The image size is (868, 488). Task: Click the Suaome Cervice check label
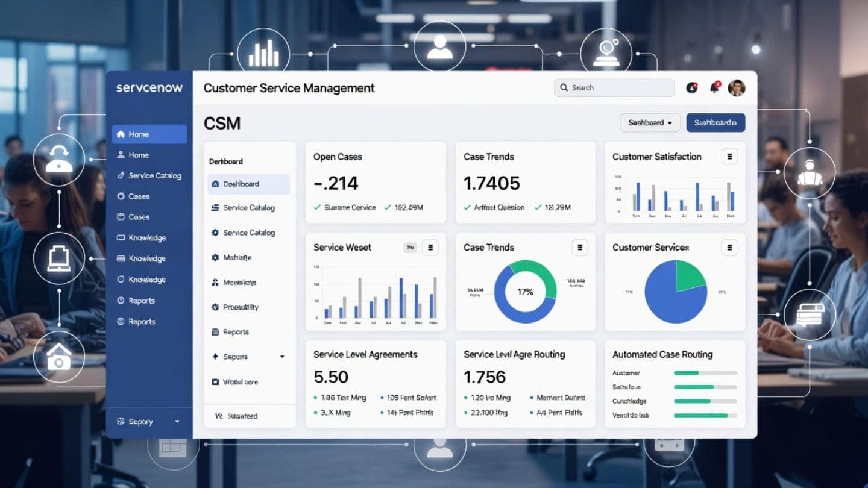coord(345,207)
